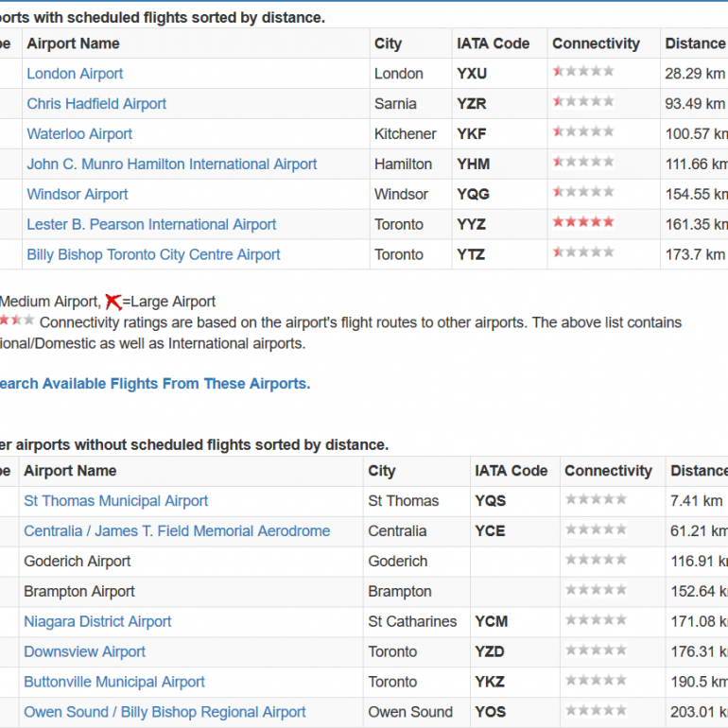Screen dimensions: 728x728
Task: Click Windsor Airport connectivity star rating
Action: (x=583, y=192)
